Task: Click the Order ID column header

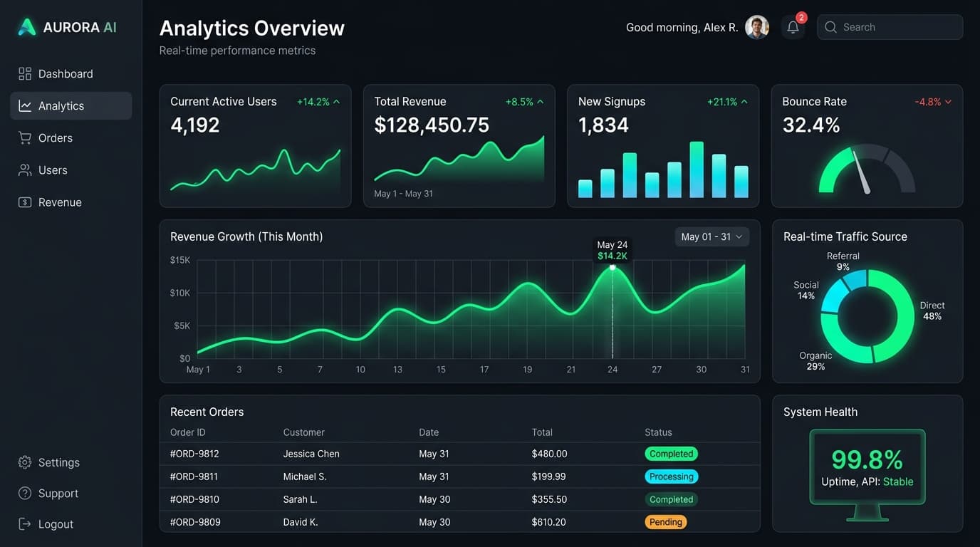Action: [x=188, y=432]
